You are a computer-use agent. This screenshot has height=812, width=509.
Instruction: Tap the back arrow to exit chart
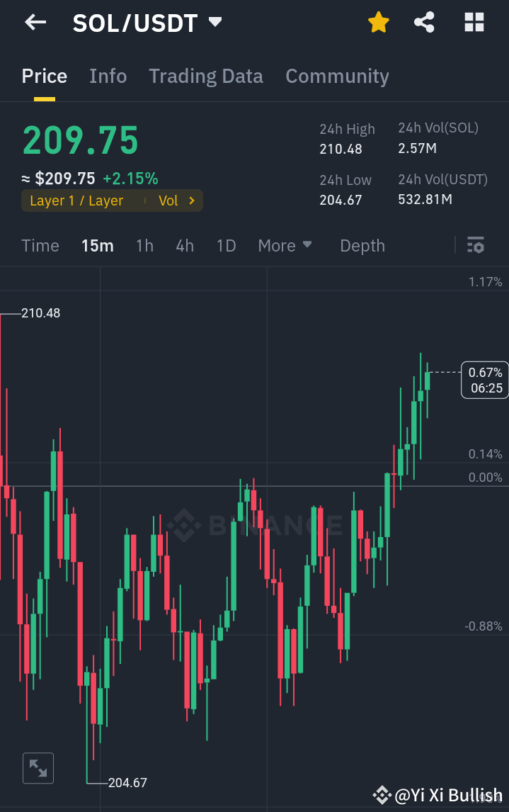pyautogui.click(x=34, y=22)
